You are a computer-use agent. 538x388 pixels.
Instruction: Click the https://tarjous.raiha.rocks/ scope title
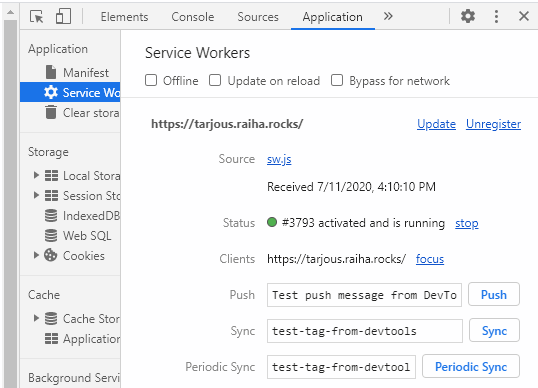pyautogui.click(x=227, y=124)
